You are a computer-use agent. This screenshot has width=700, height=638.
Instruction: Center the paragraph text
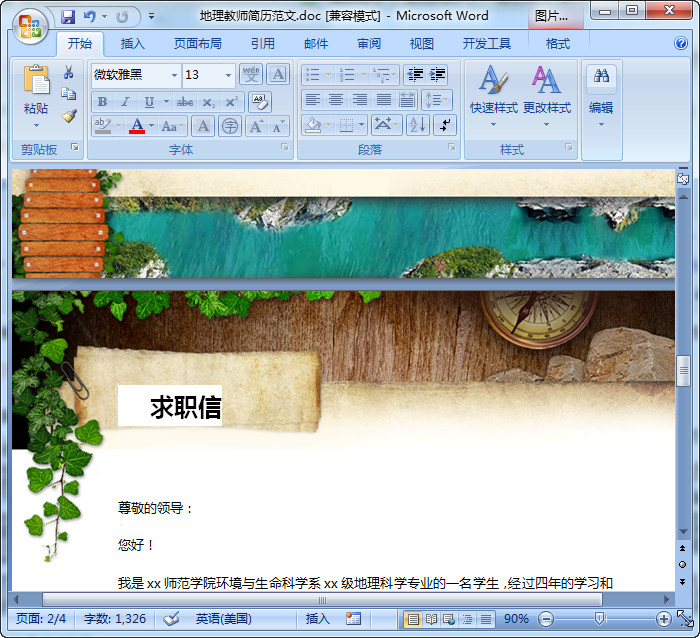pos(336,100)
